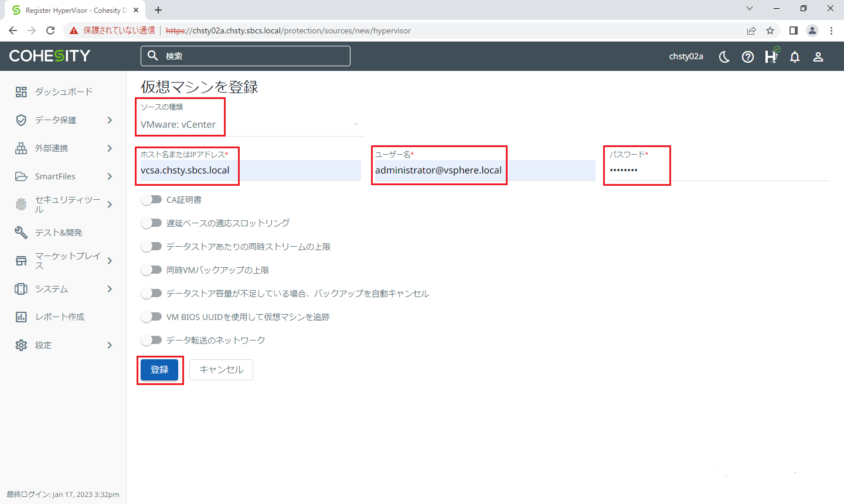
Task: Open Chrome three-dot menu
Action: (x=831, y=30)
